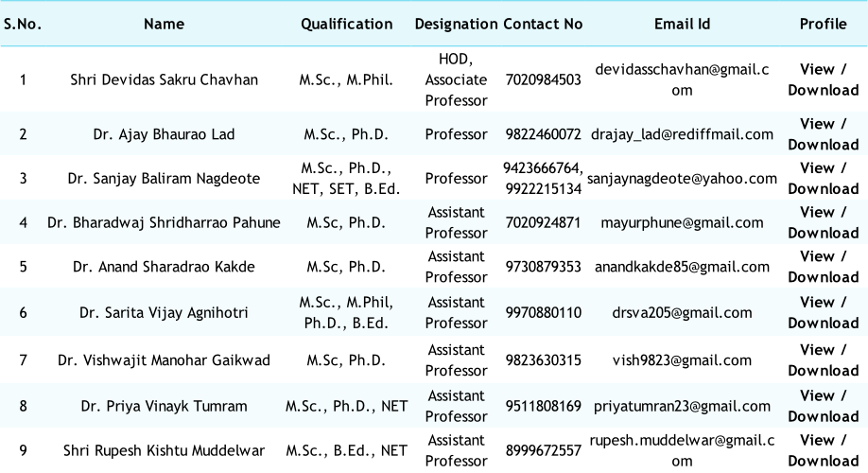
Task: Select the Designation column header
Action: click(456, 24)
